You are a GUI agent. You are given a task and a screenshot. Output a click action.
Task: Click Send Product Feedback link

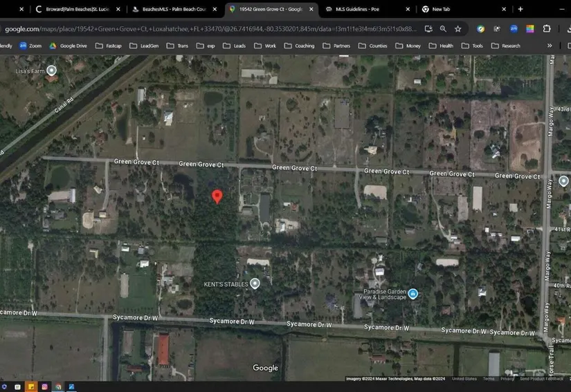click(541, 379)
